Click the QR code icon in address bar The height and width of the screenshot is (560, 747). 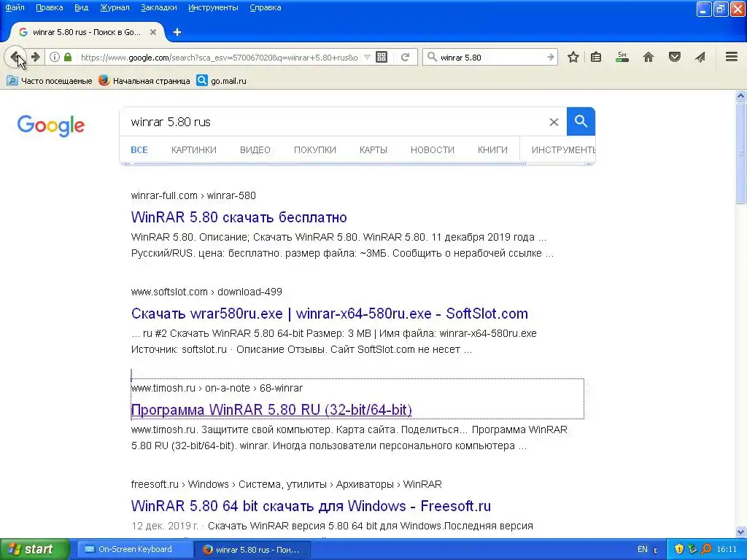(x=382, y=57)
